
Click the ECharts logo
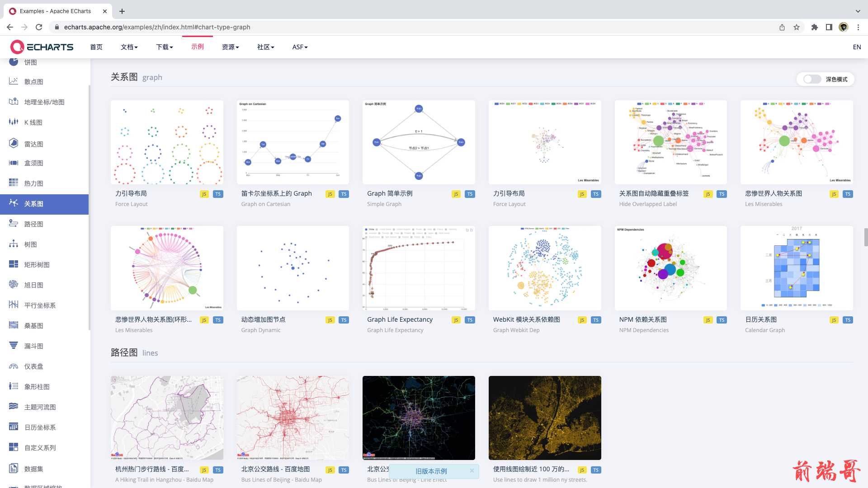pos(42,47)
